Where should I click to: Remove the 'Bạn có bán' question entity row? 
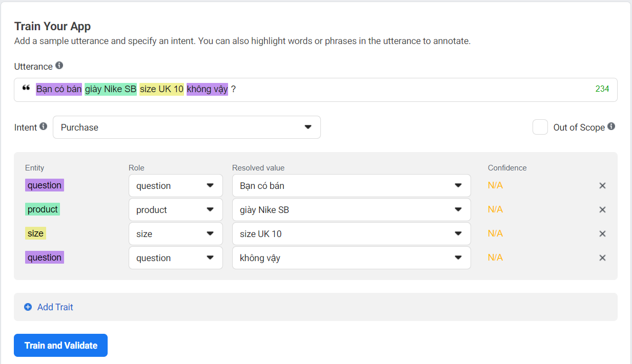pos(602,186)
